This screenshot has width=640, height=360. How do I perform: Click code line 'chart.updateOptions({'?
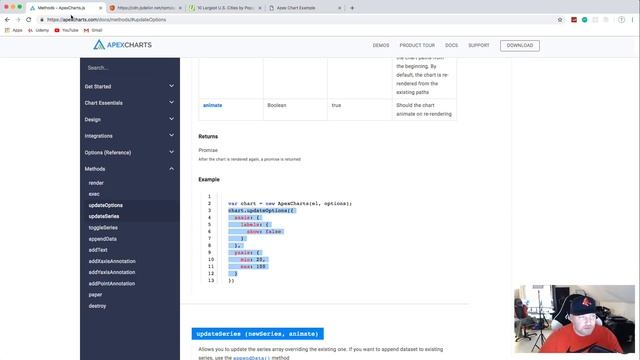click(262, 211)
